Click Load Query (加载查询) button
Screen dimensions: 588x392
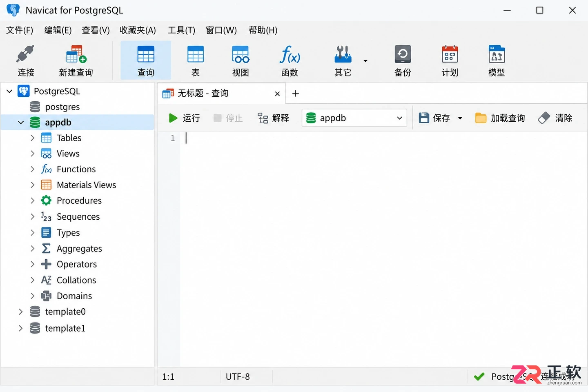[x=500, y=118]
